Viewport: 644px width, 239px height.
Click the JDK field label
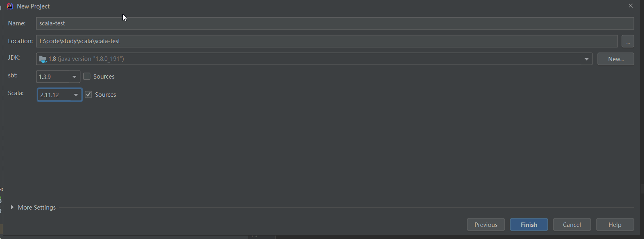click(x=14, y=58)
